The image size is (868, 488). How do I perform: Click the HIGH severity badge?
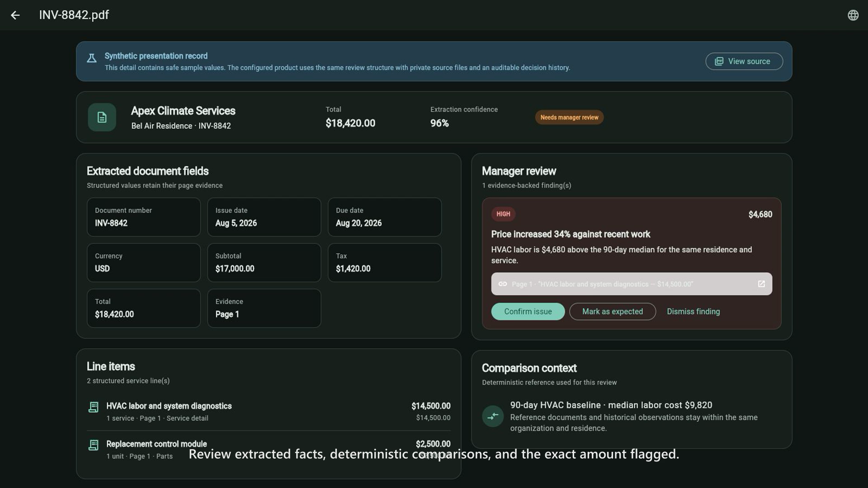(503, 214)
